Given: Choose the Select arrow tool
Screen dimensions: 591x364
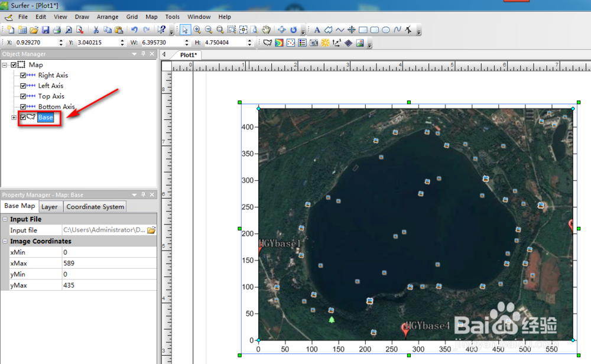Looking at the screenshot, I should click(x=185, y=30).
